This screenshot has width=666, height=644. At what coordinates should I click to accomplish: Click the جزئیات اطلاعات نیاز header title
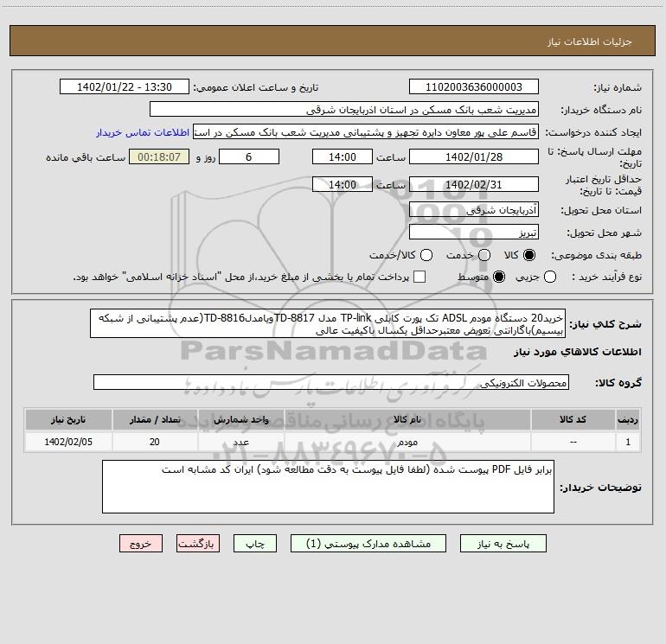coord(590,41)
